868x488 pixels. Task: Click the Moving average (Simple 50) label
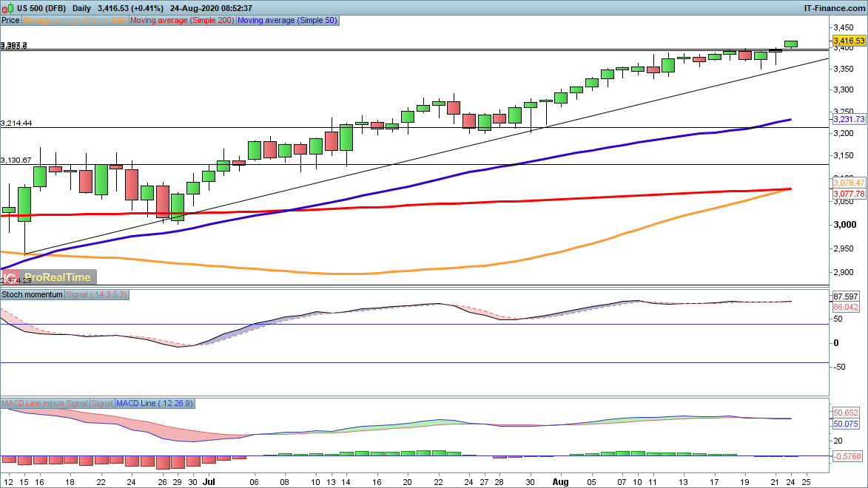287,21
